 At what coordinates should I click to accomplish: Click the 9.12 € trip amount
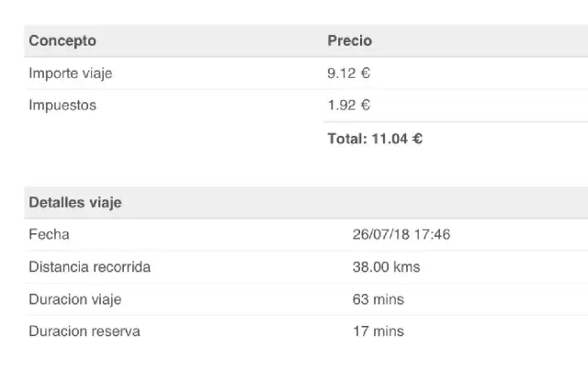pos(349,73)
